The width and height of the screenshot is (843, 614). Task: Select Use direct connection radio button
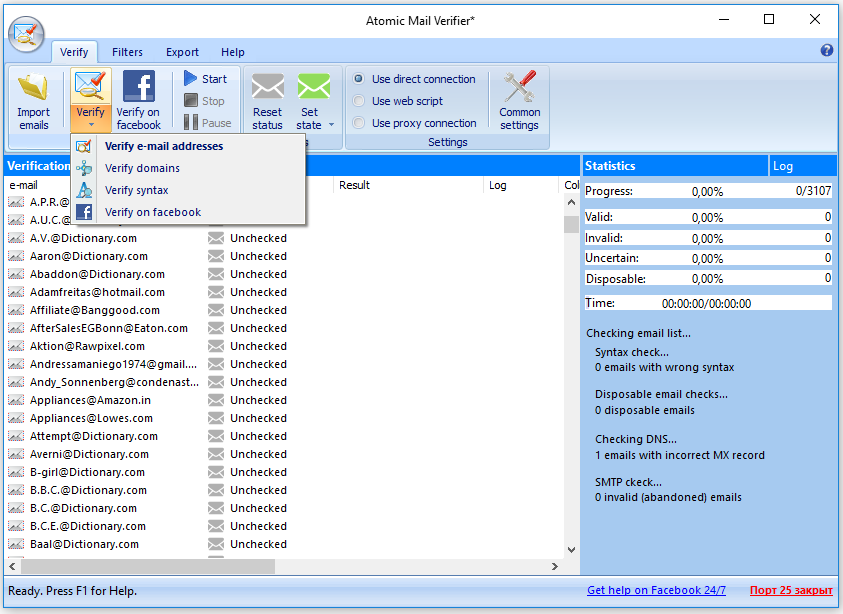coord(359,79)
